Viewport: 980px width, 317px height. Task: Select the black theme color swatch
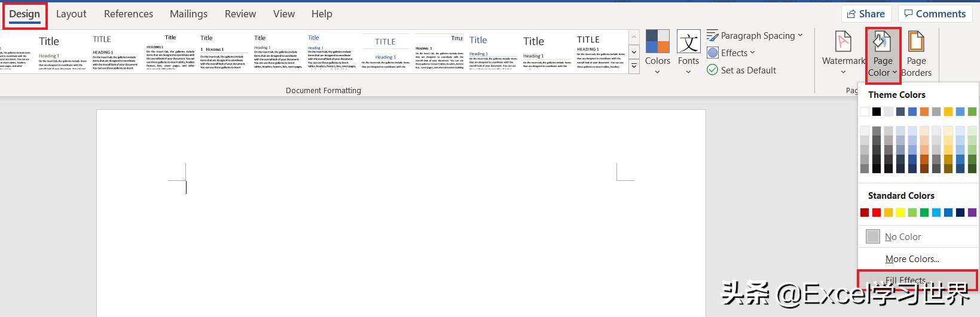coord(877,112)
